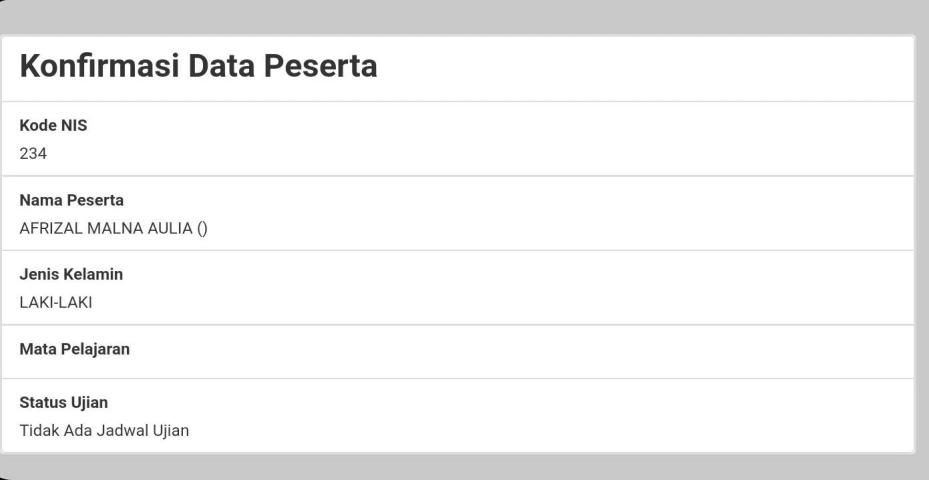Click the Nama Peserta label

pos(72,201)
